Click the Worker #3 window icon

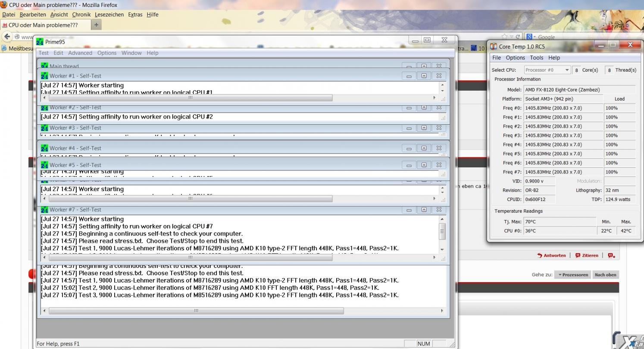(x=44, y=128)
